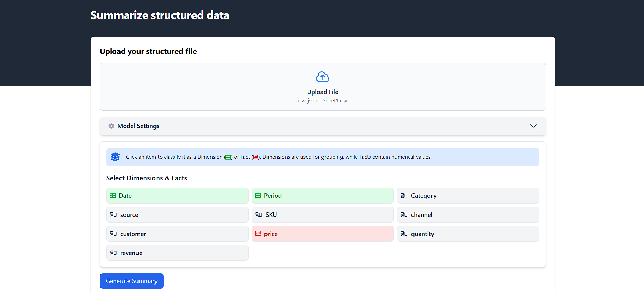Click the unclassified icon beside channel
Screen dimensions: 644x293
404,215
